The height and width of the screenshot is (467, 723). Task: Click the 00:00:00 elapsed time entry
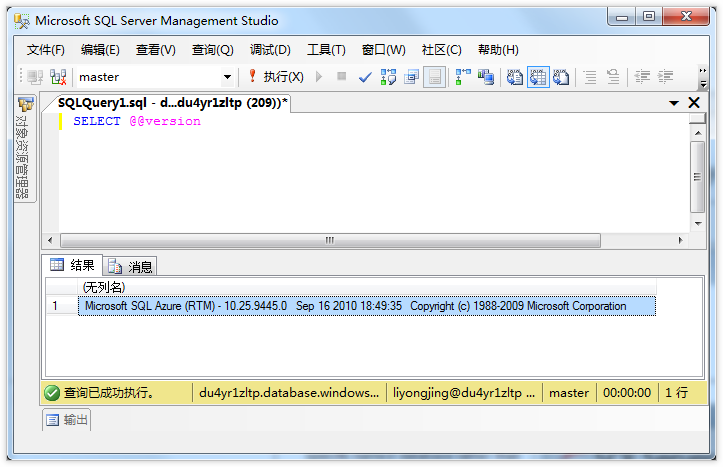click(x=627, y=393)
